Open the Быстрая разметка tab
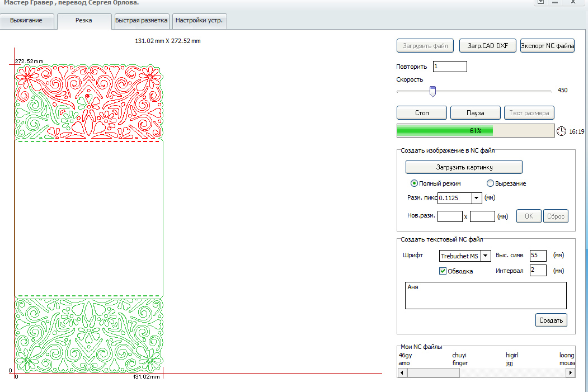Image resolution: width=588 pixels, height=392 pixels. pos(141,21)
